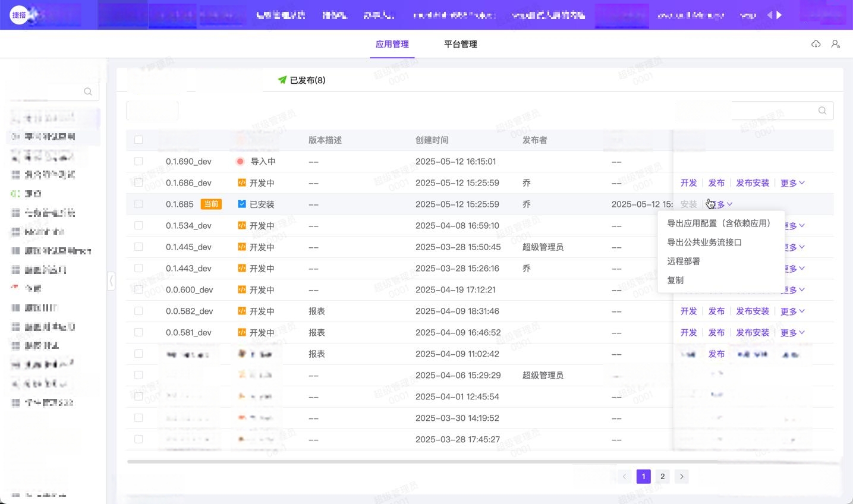This screenshot has height=504, width=853.
Task: Click the 开发中 code icon for 0.1.443_dev
Action: click(x=242, y=268)
